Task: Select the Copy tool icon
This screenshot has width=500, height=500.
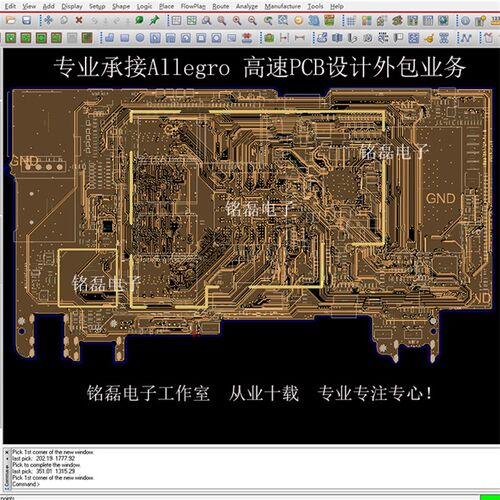Action: [x=64, y=21]
